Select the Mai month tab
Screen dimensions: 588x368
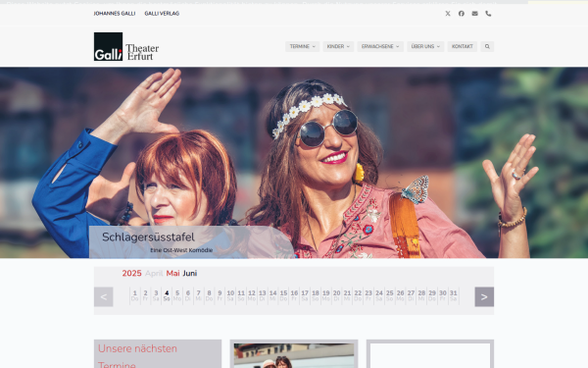coord(172,274)
